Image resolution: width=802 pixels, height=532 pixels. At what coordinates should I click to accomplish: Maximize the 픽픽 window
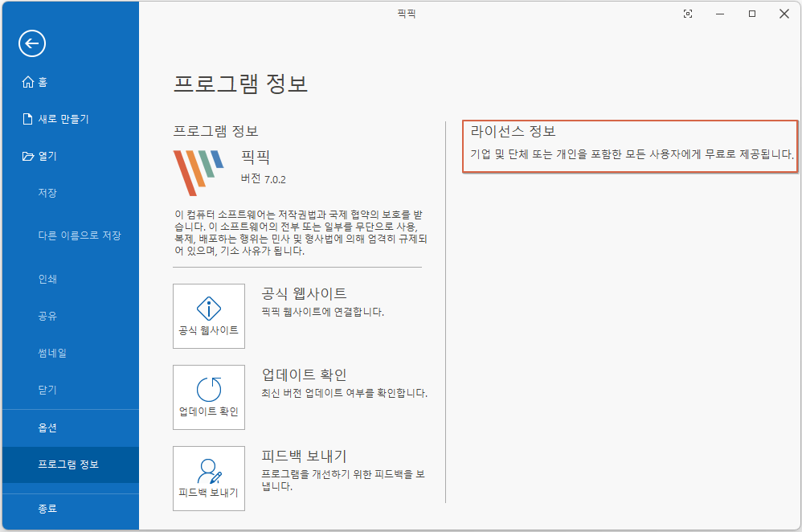point(752,14)
